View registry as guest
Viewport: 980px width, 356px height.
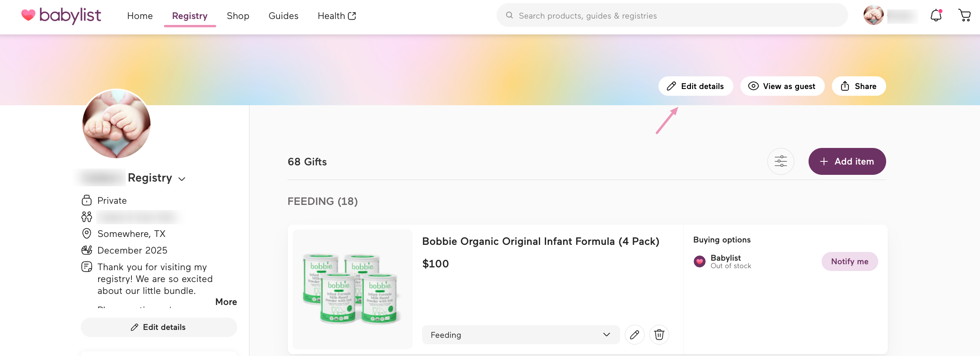(782, 86)
